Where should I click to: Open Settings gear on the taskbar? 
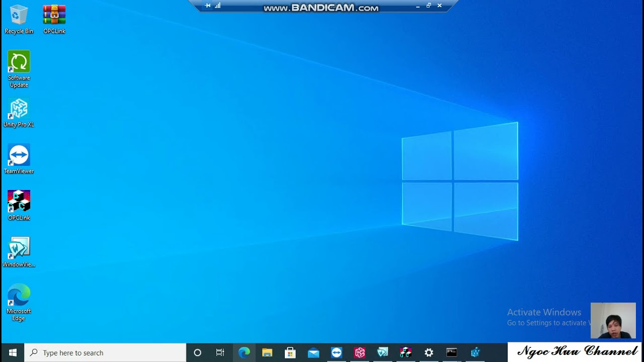click(429, 353)
